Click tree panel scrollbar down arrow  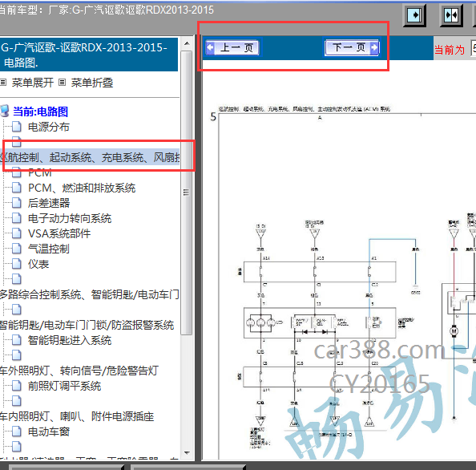[187, 453]
